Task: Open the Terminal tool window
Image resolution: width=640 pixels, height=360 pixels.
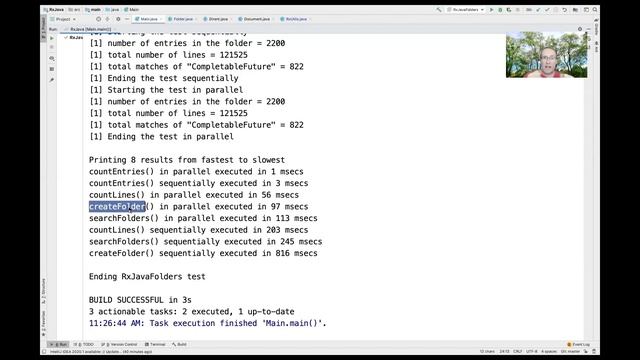Action: tap(155, 344)
